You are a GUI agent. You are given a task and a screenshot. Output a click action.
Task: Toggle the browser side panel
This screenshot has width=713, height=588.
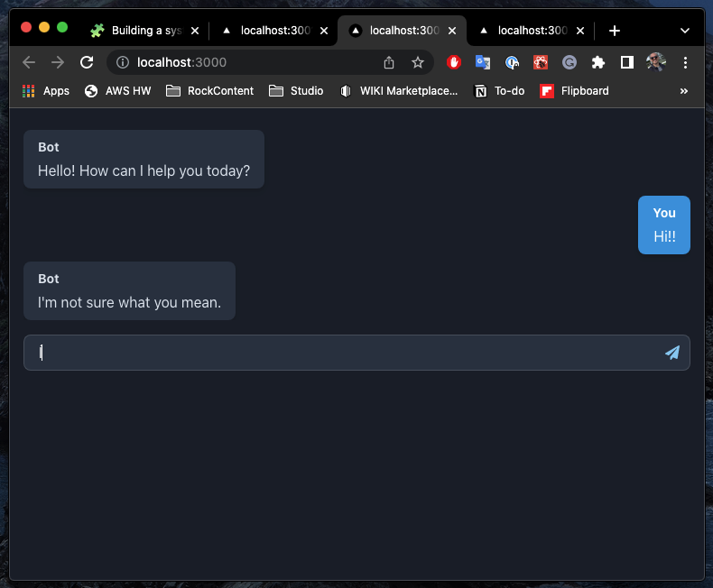click(x=627, y=62)
